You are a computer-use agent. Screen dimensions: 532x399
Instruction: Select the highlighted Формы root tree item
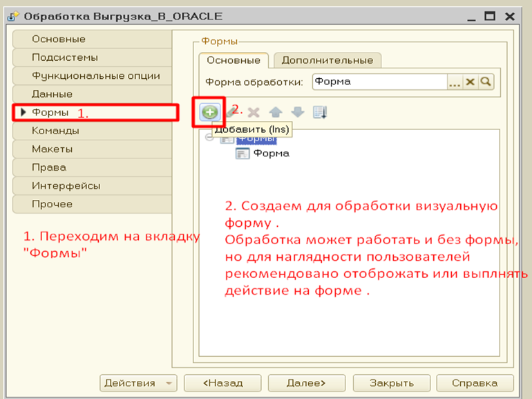(256, 138)
